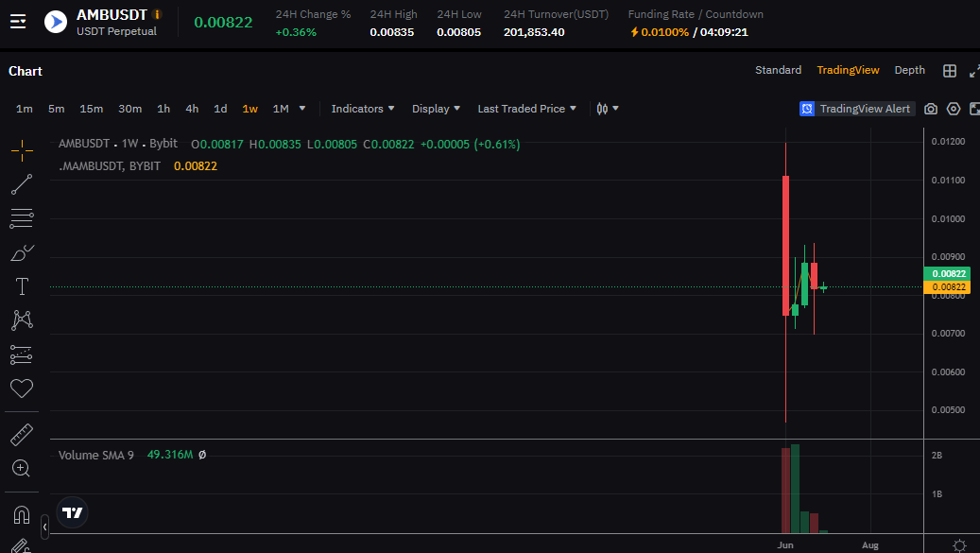The image size is (980, 553).
Task: Select the brush drawing tool
Action: pyautogui.click(x=22, y=252)
